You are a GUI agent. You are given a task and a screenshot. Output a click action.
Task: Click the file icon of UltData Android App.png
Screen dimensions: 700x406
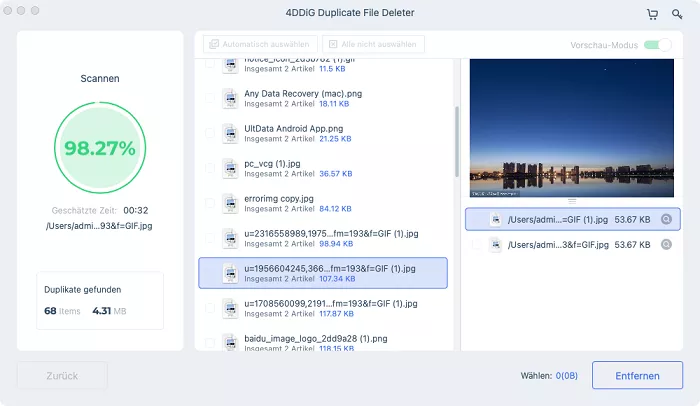[230, 134]
